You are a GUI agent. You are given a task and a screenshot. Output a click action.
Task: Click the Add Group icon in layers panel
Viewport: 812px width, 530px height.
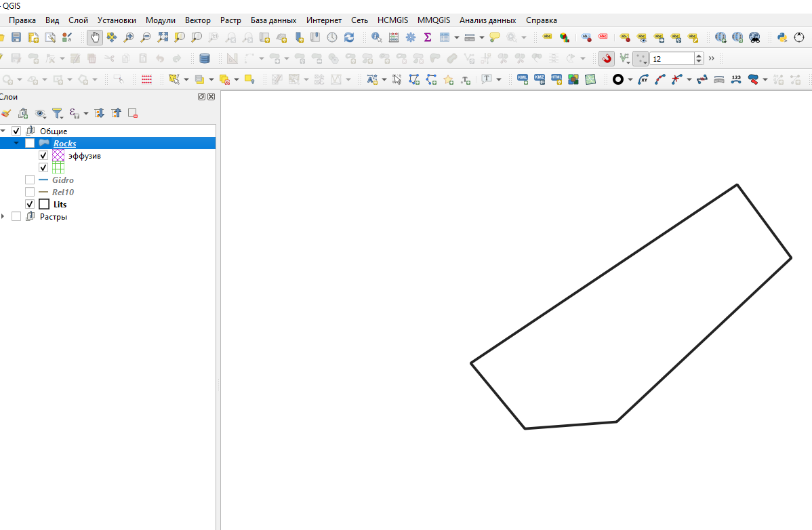[x=23, y=113]
